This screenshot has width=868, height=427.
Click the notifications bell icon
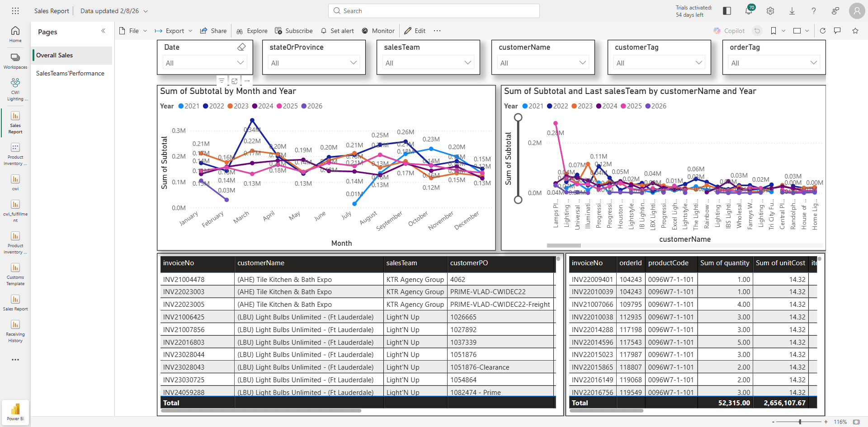click(x=749, y=11)
